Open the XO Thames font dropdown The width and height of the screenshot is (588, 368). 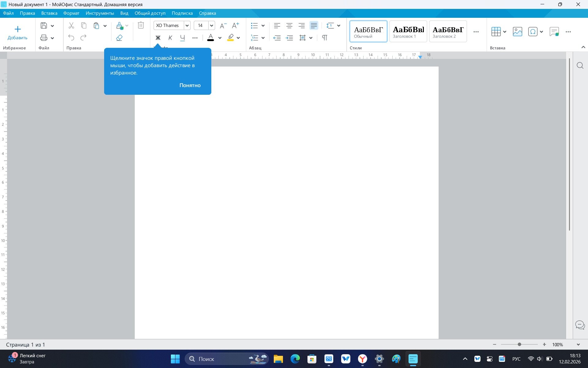pyautogui.click(x=187, y=25)
